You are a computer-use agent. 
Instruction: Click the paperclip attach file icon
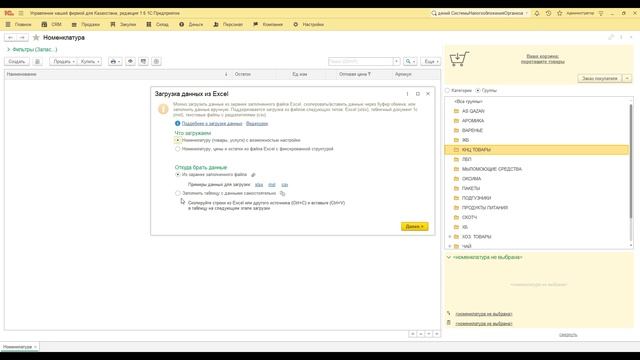click(253, 175)
